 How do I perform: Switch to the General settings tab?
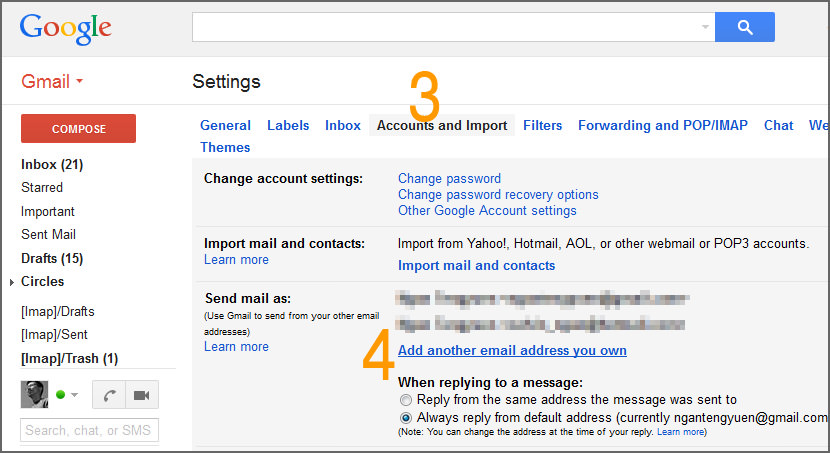[x=225, y=125]
